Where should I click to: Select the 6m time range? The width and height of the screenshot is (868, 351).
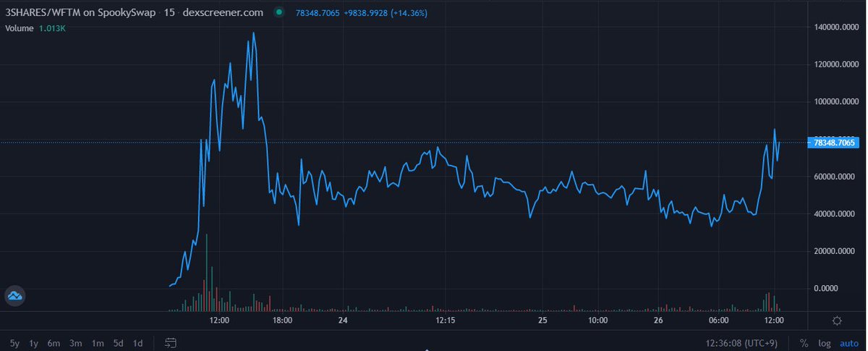click(x=54, y=343)
